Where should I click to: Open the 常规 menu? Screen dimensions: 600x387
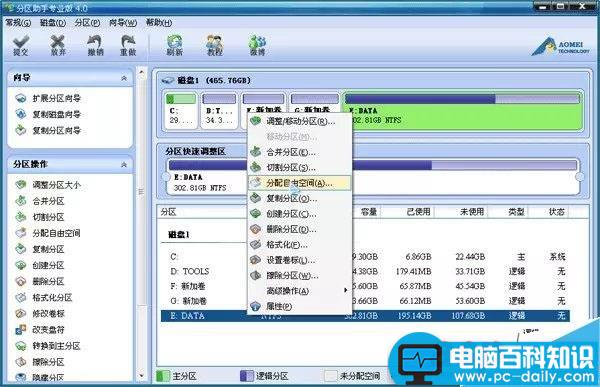pos(18,23)
